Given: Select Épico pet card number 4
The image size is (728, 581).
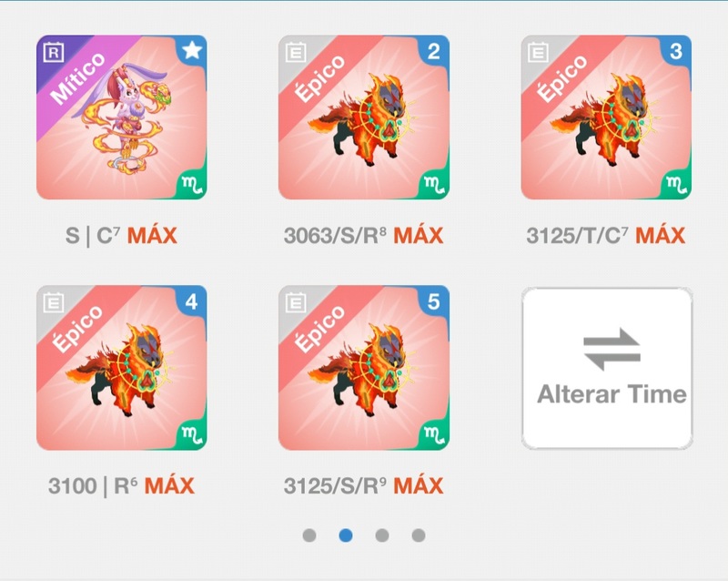Looking at the screenshot, I should 122,368.
